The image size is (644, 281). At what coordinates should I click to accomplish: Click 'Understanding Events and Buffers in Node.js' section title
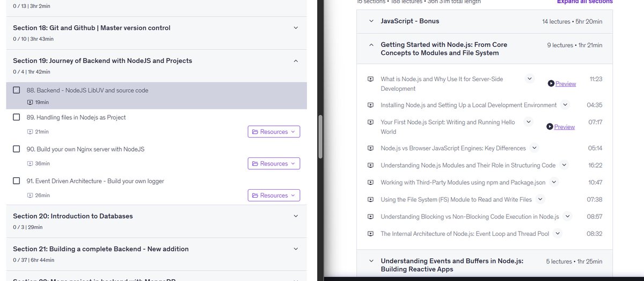452,265
